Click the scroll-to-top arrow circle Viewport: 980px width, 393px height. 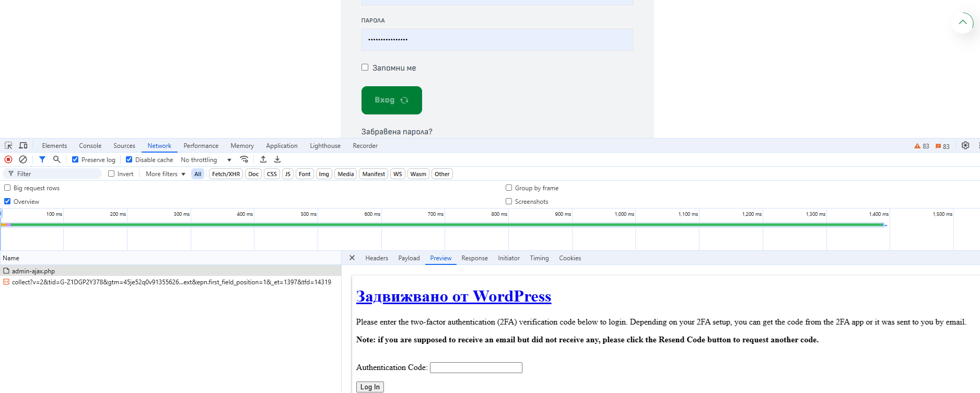963,22
